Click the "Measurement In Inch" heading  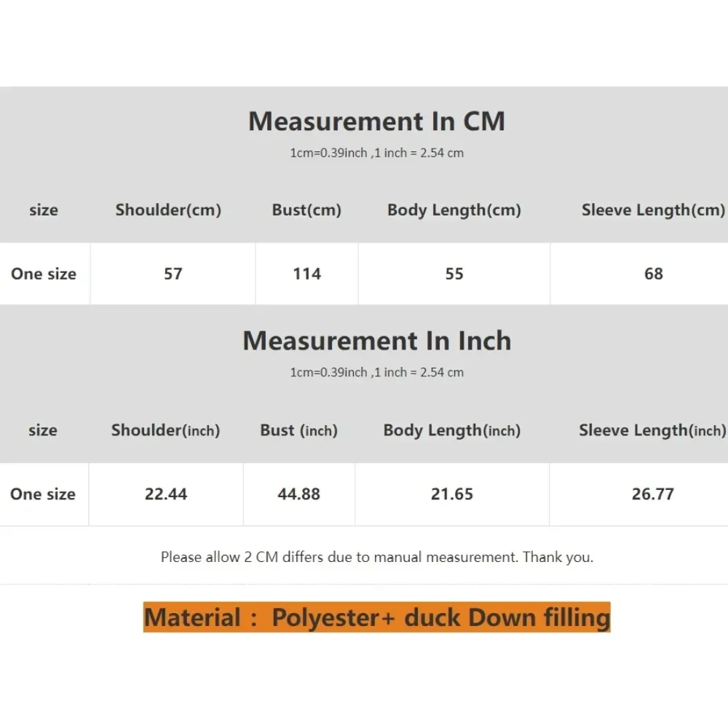tap(376, 341)
